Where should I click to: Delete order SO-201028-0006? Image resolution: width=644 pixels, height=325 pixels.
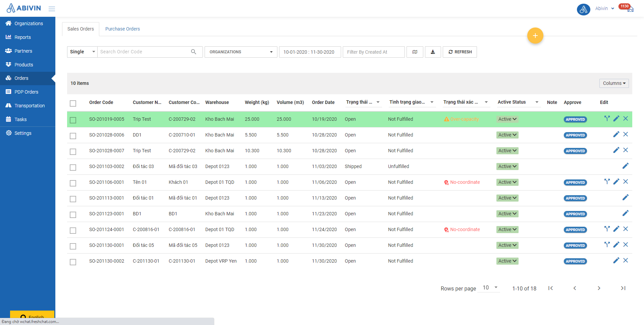point(626,134)
